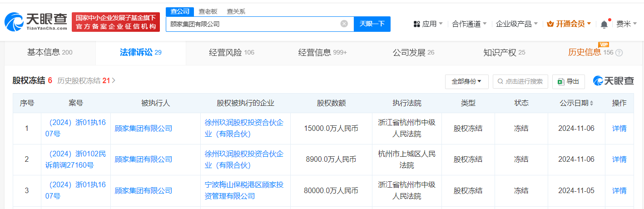
Task: Open the 全部身份 filter dropdown
Action: click(x=466, y=81)
